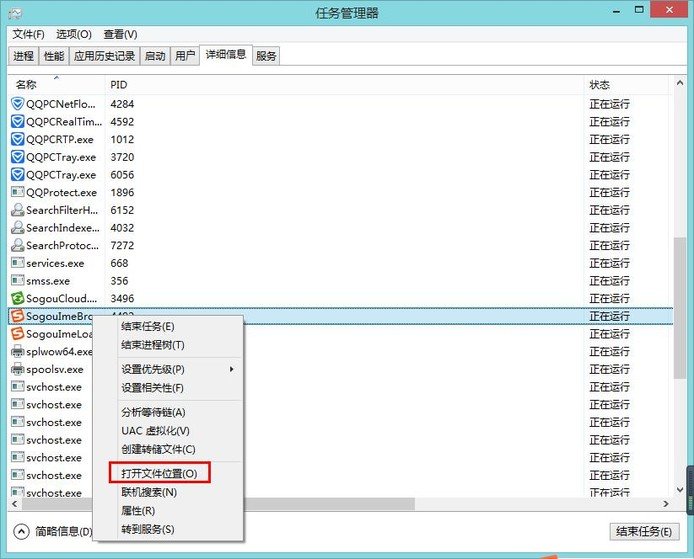The height and width of the screenshot is (559, 694).
Task: Click the green SogouCloud icon
Action: [x=17, y=298]
